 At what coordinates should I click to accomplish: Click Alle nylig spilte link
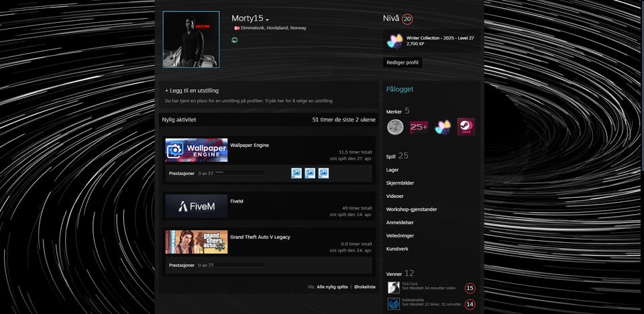332,287
